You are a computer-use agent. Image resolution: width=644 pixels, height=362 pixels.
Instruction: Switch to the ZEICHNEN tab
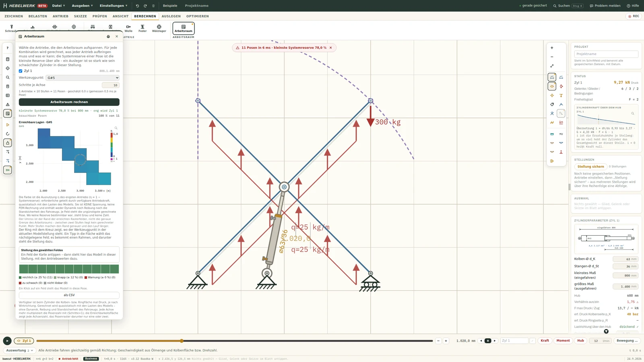pos(14,16)
